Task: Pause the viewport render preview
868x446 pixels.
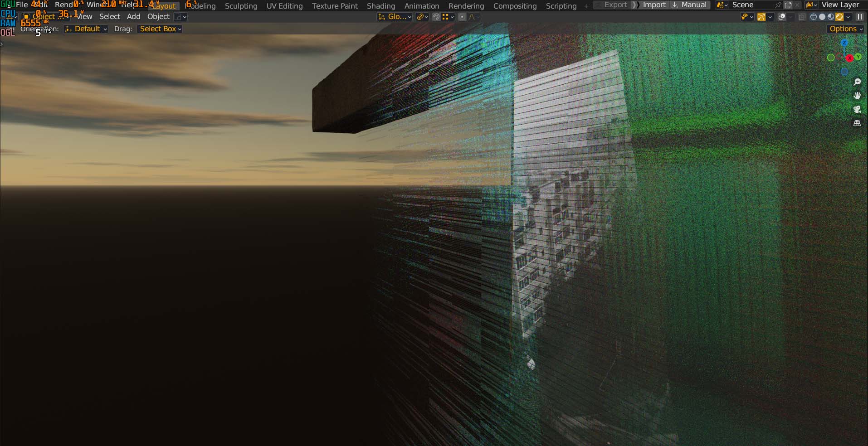Action: click(859, 17)
